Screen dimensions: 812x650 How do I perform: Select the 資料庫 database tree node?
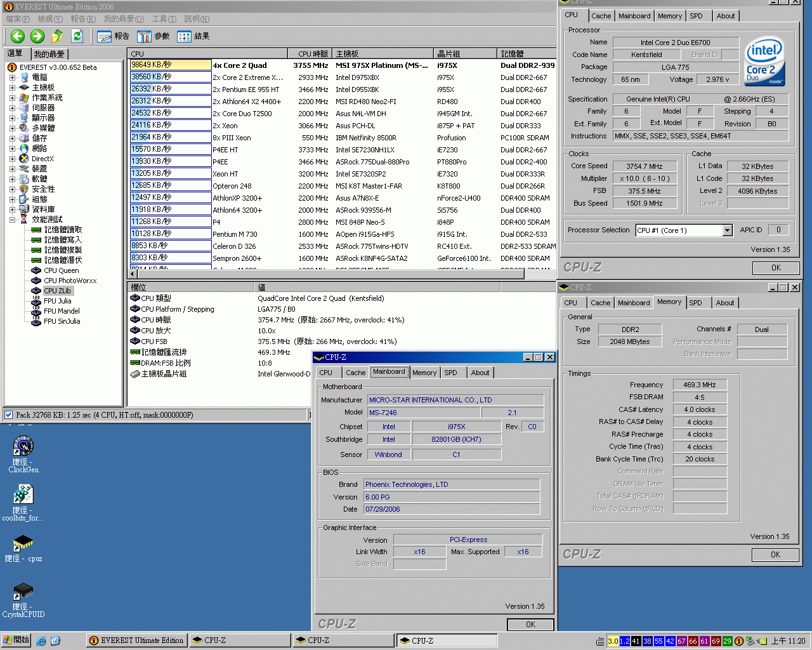point(43,209)
